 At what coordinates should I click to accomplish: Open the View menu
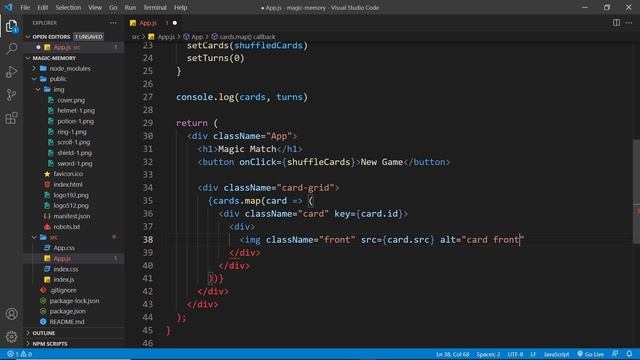[x=95, y=7]
